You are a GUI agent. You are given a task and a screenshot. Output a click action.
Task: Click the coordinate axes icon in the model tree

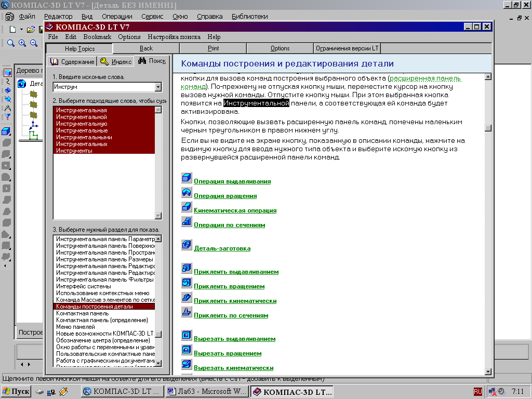[34, 125]
